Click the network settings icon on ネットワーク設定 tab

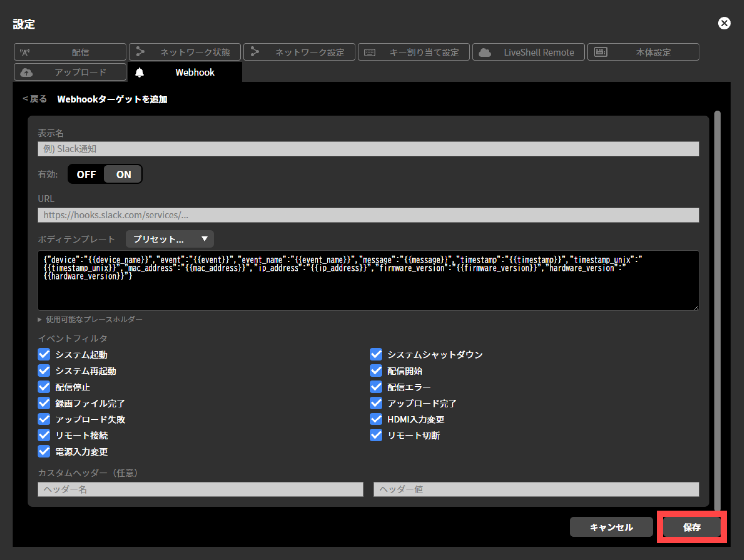pos(255,52)
